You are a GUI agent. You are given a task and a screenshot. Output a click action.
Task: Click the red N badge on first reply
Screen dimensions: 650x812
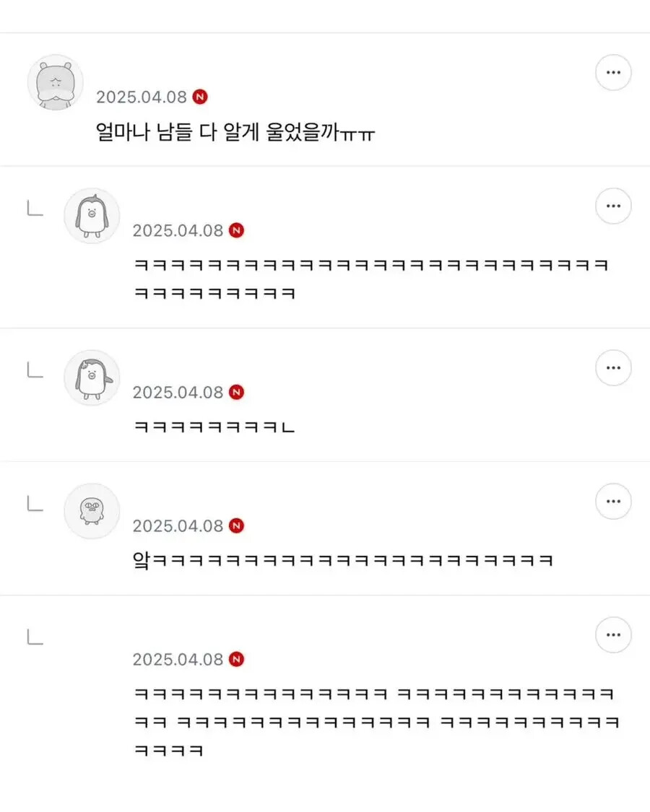[x=236, y=230]
